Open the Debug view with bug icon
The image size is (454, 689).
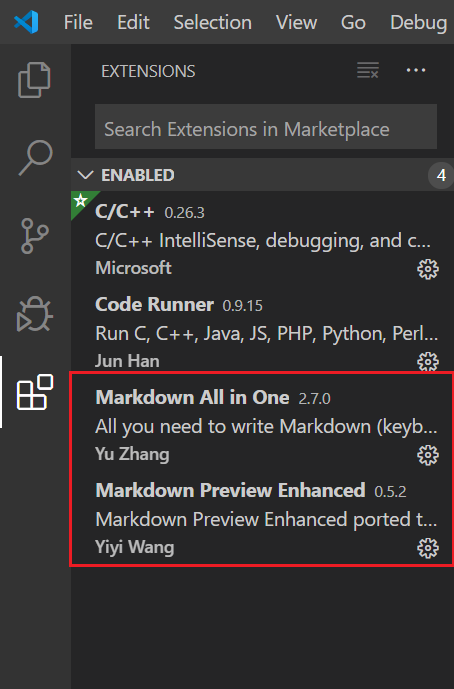pos(35,314)
